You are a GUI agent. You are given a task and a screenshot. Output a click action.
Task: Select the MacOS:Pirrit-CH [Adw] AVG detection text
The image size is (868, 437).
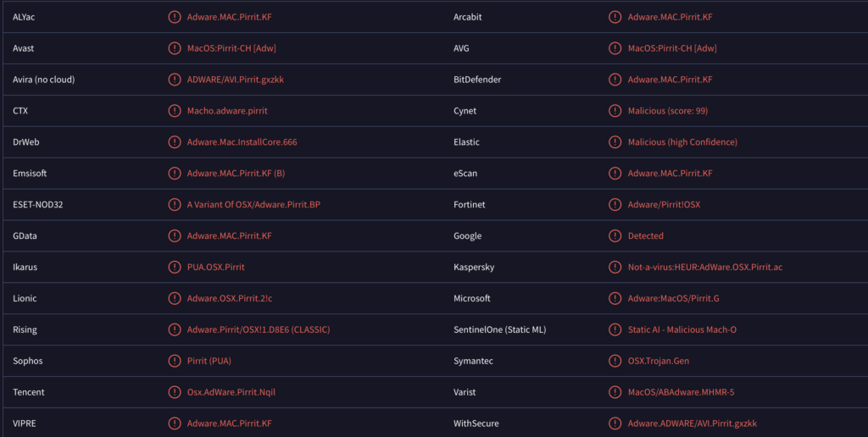(x=672, y=48)
